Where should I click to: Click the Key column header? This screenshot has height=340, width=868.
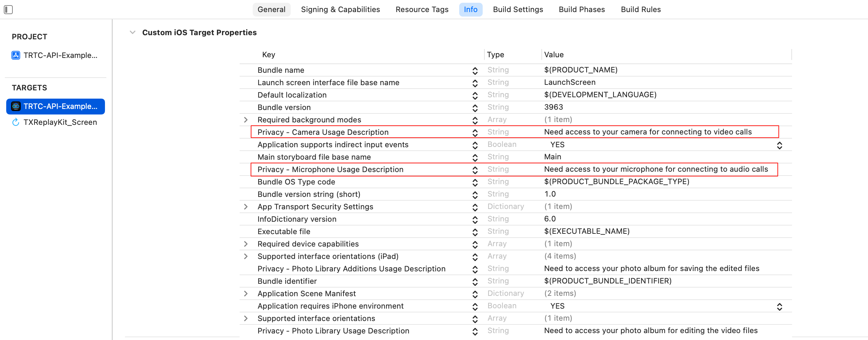[269, 54]
